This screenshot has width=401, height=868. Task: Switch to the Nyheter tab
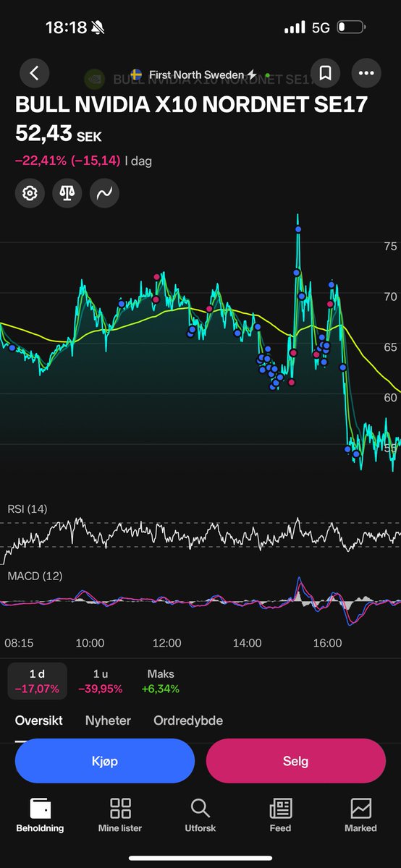point(108,720)
